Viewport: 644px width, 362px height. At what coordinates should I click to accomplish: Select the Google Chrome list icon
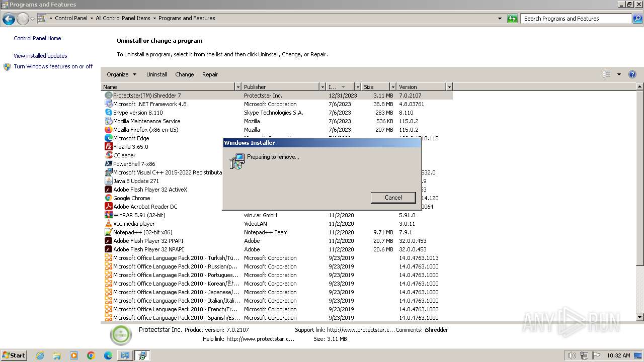point(108,198)
